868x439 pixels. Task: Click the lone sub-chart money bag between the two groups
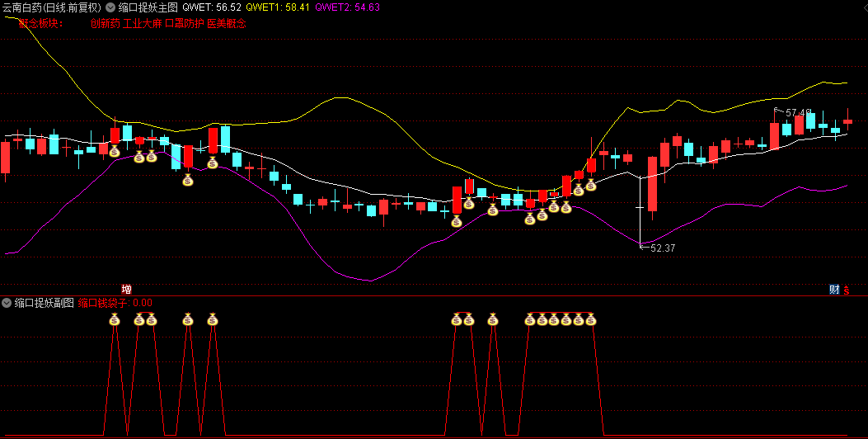pos(493,319)
